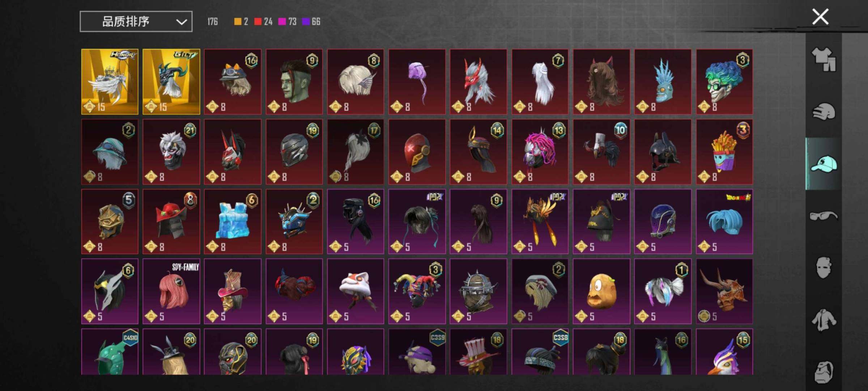Open the bottom face-paint category icon
The width and height of the screenshot is (868, 391).
coord(824,372)
